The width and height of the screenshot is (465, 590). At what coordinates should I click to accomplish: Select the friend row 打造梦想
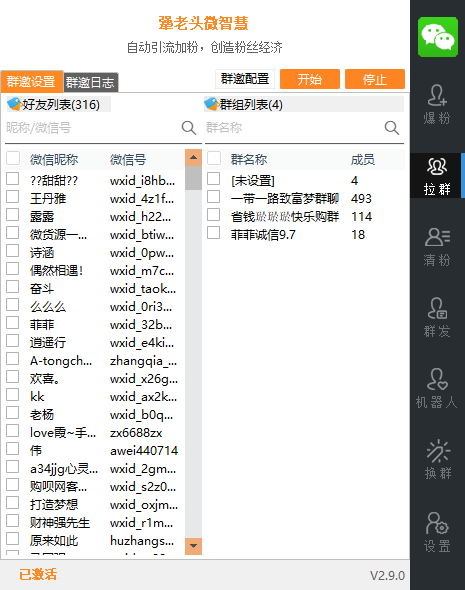(x=95, y=505)
